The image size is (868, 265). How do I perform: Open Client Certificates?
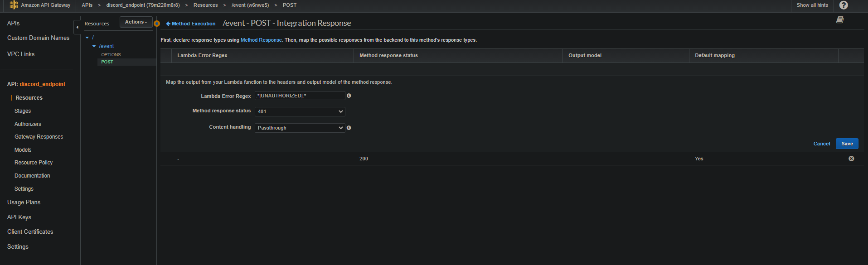tap(30, 232)
